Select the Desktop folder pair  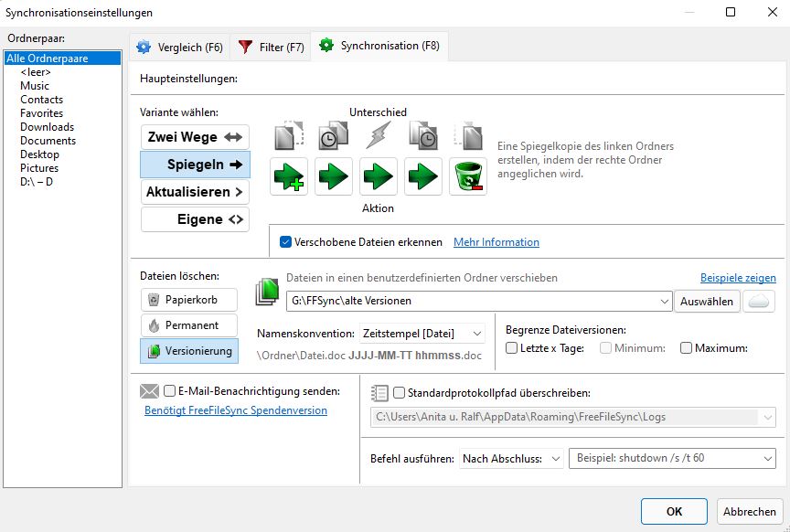pyautogui.click(x=40, y=154)
